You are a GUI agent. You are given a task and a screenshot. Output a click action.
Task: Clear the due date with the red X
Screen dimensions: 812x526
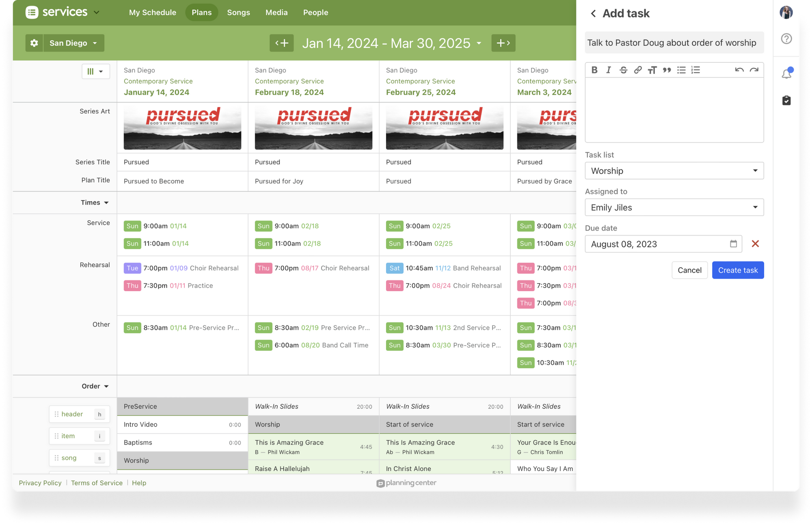tap(756, 244)
